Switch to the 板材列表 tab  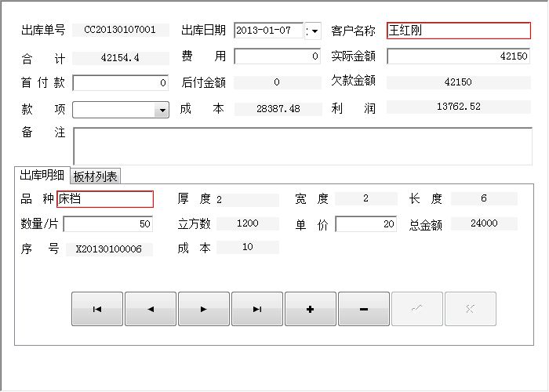click(x=96, y=176)
